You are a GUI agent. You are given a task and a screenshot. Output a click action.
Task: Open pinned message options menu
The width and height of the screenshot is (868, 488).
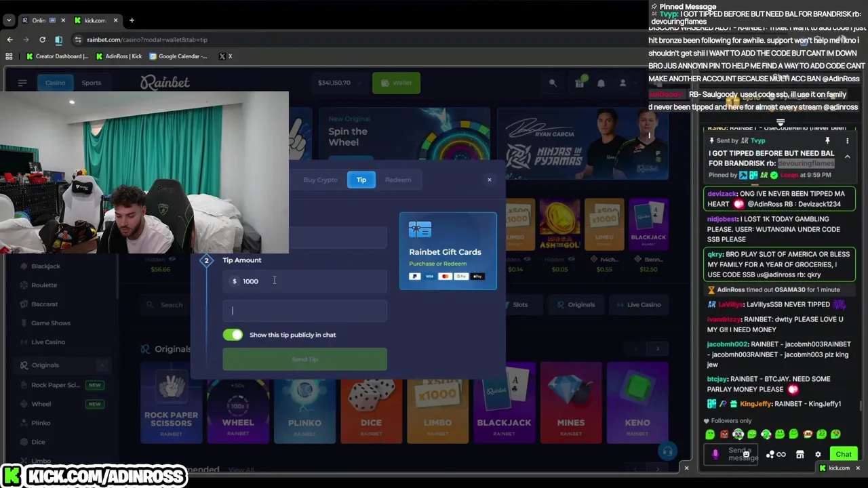[847, 140]
